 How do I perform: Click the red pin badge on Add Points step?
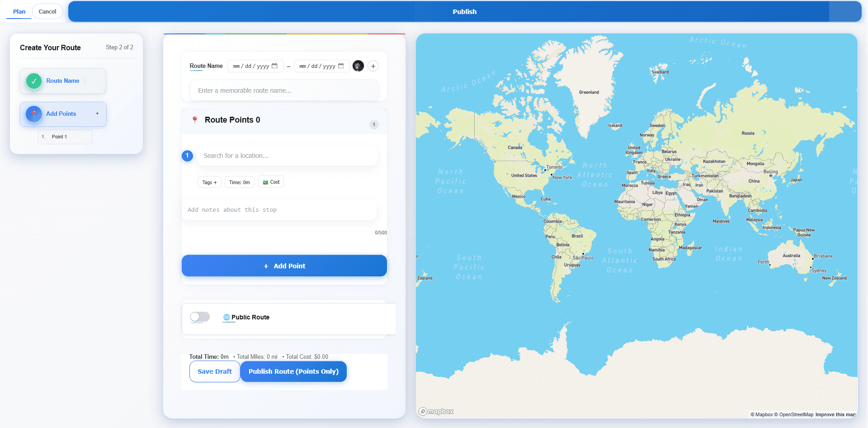[x=33, y=114]
